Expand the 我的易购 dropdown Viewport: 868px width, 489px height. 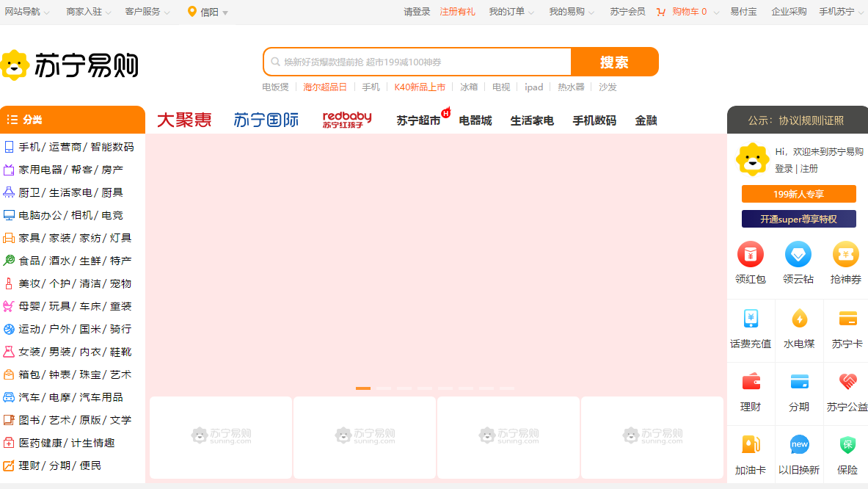pyautogui.click(x=572, y=12)
